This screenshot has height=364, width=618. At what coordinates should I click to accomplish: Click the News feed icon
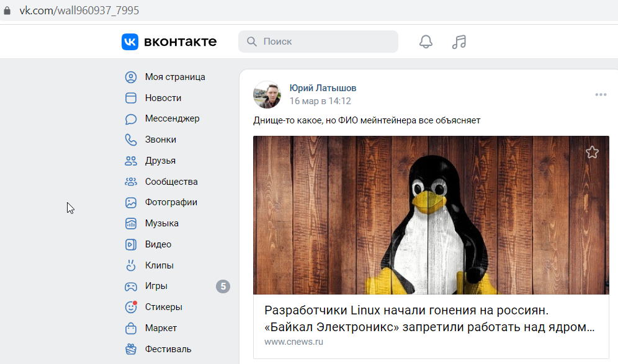pyautogui.click(x=131, y=98)
